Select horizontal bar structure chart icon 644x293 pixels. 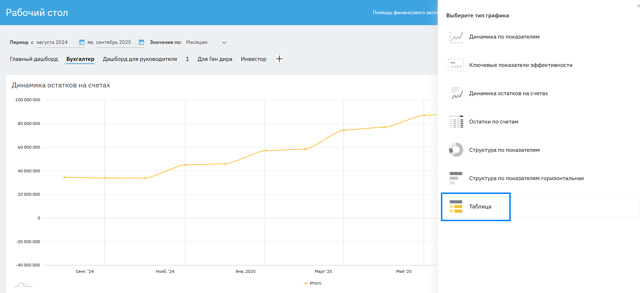(x=456, y=178)
